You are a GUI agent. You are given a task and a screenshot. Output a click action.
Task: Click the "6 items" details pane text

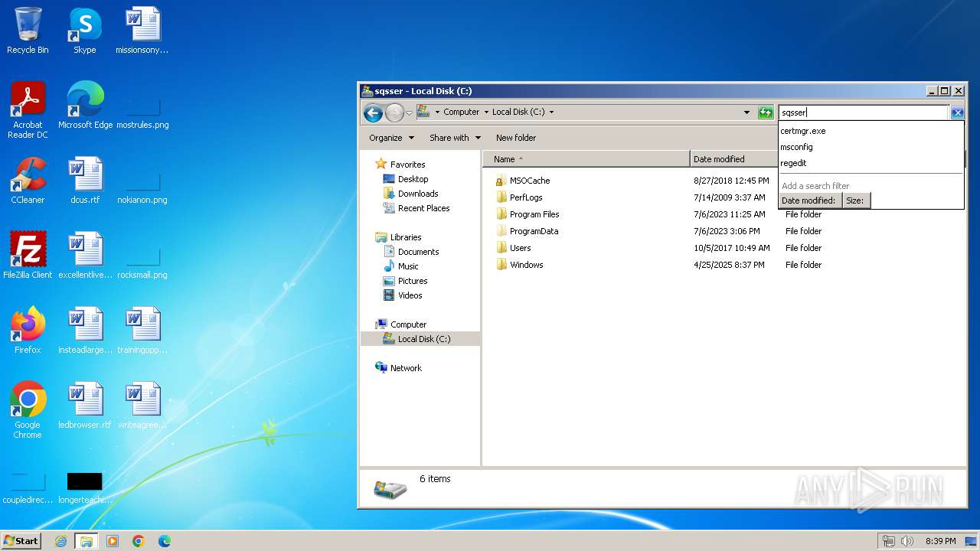435,479
